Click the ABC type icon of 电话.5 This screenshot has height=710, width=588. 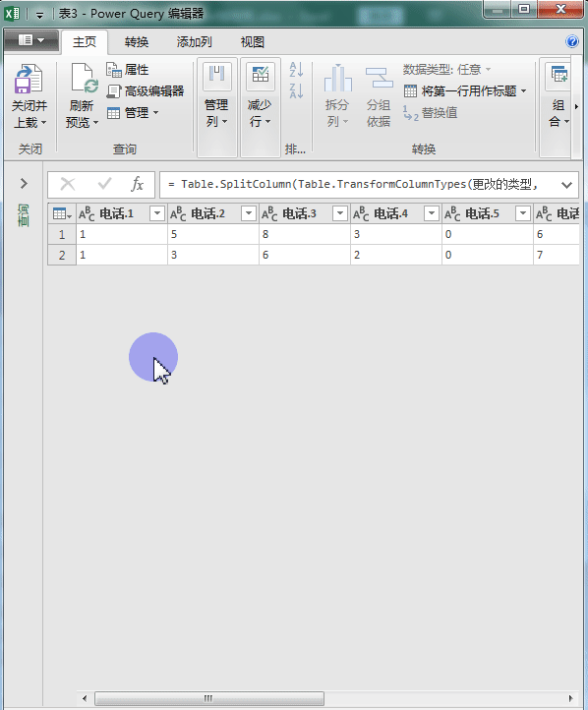[x=452, y=213]
